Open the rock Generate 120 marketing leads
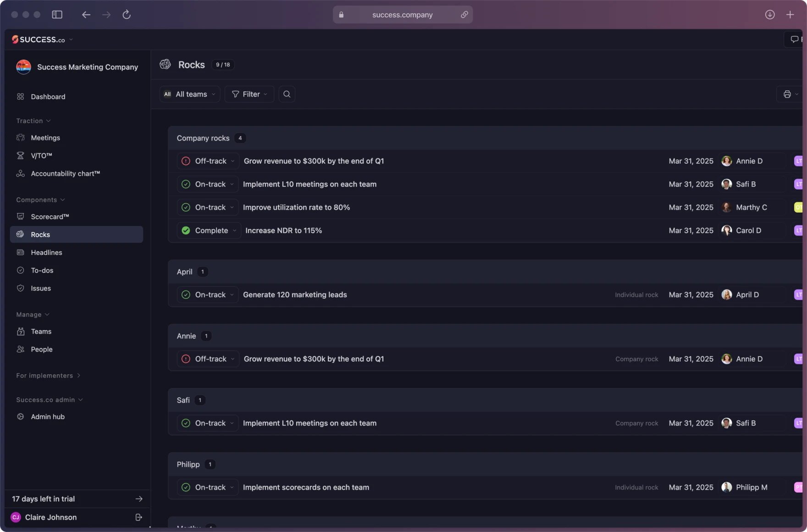This screenshot has width=807, height=532. click(295, 295)
